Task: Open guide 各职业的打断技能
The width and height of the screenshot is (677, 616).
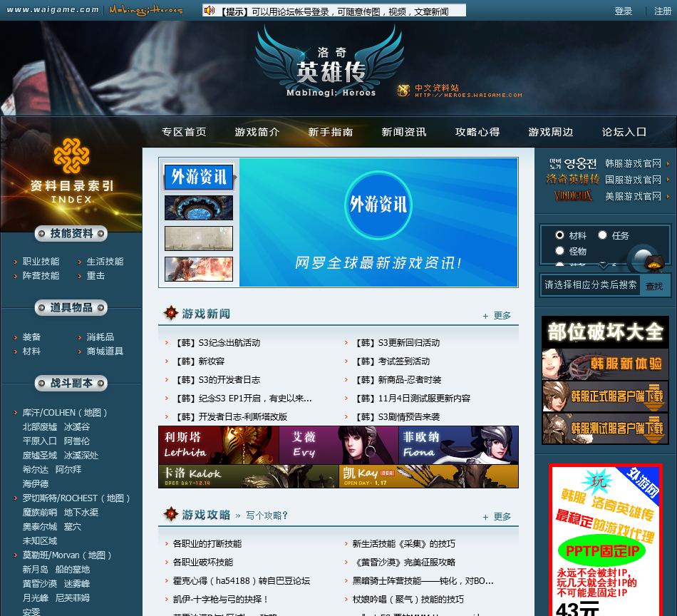Action: click(207, 544)
